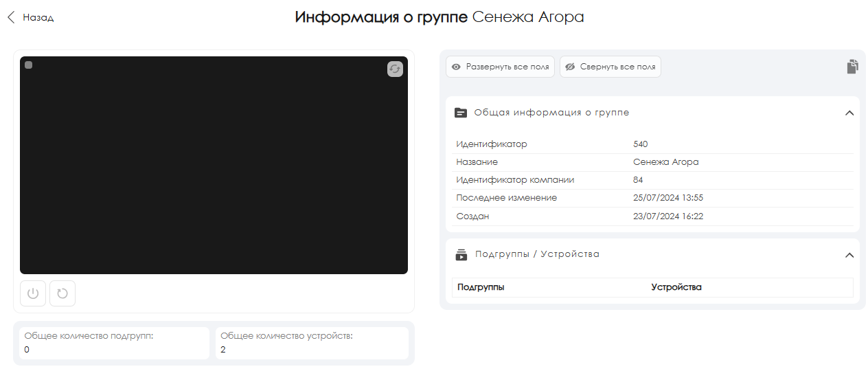The width and height of the screenshot is (868, 369).
Task: Select the Устройства column header
Action: [x=676, y=287]
